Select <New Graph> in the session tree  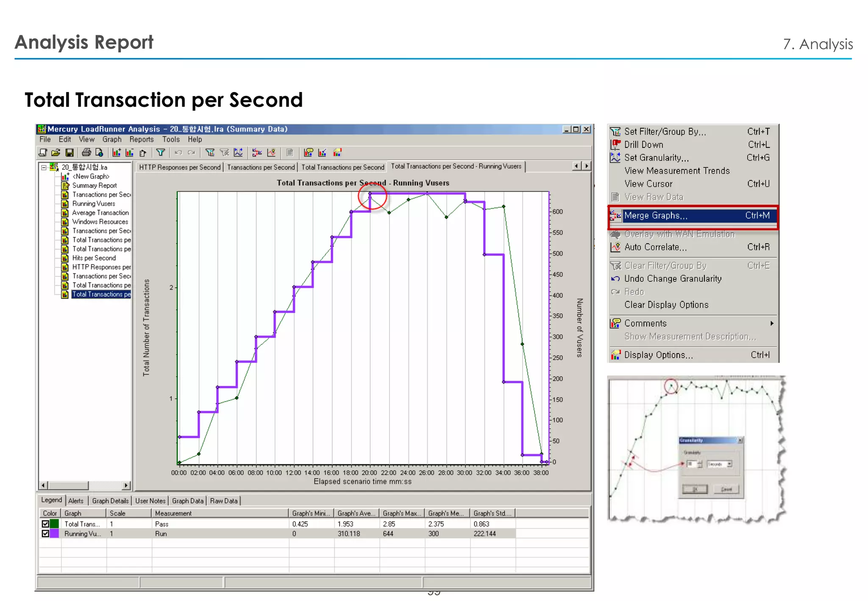tap(91, 177)
